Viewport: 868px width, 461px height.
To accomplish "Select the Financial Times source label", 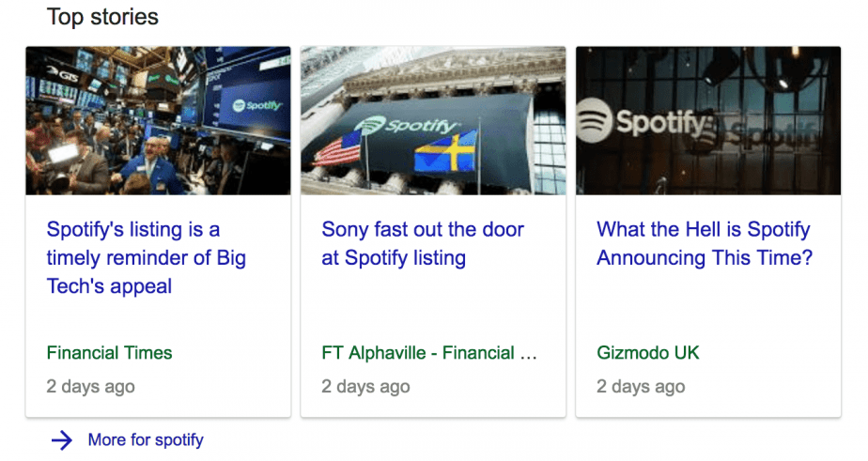I will [109, 352].
